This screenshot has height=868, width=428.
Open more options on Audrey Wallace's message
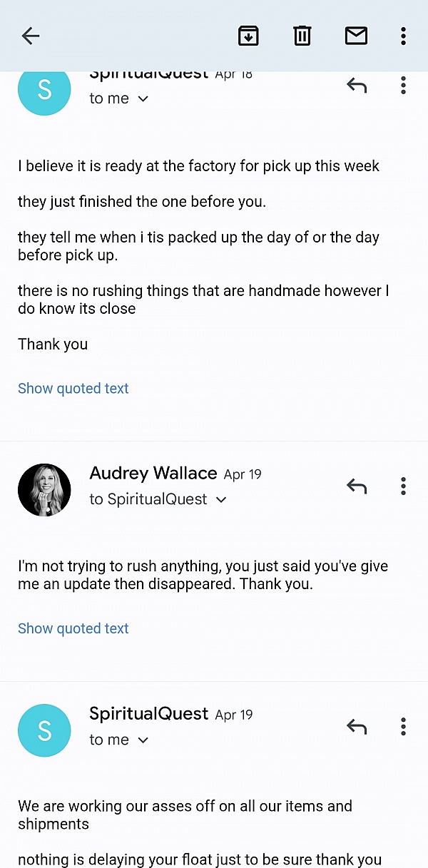[403, 486]
